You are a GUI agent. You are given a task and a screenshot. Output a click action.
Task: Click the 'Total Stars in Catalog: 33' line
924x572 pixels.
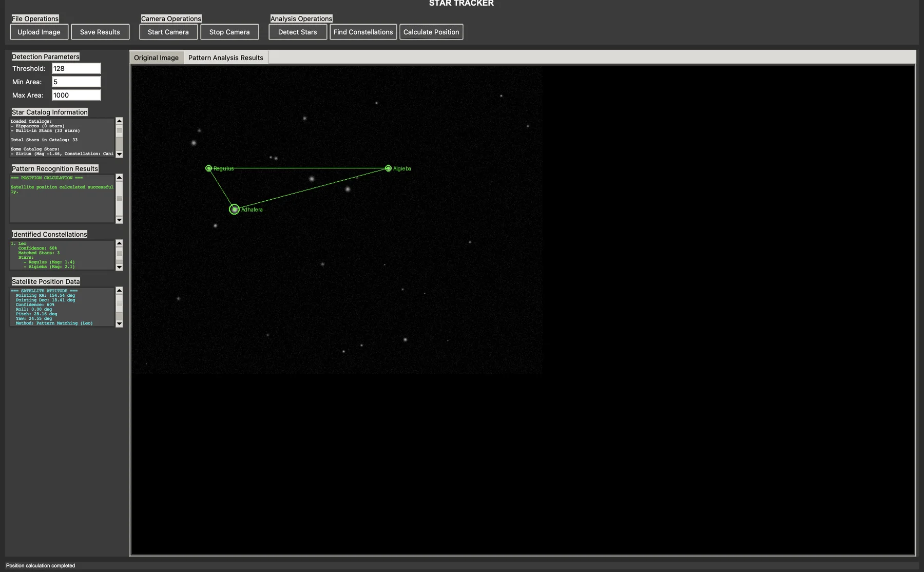click(x=44, y=140)
